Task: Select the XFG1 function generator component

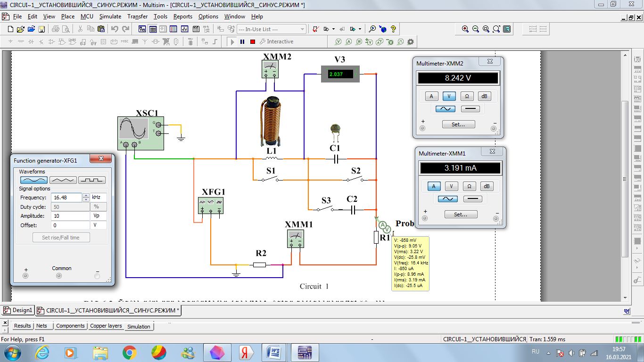Action: click(x=211, y=206)
